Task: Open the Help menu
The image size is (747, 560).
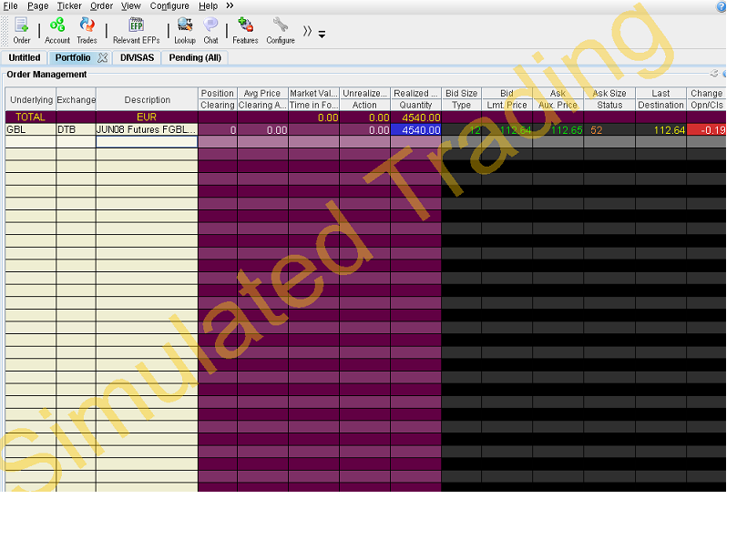Action: click(208, 6)
